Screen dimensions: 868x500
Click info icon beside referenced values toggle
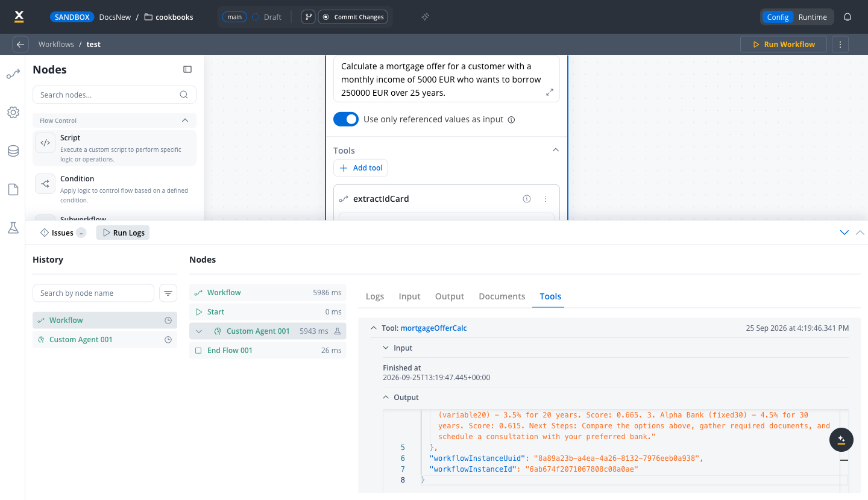511,119
